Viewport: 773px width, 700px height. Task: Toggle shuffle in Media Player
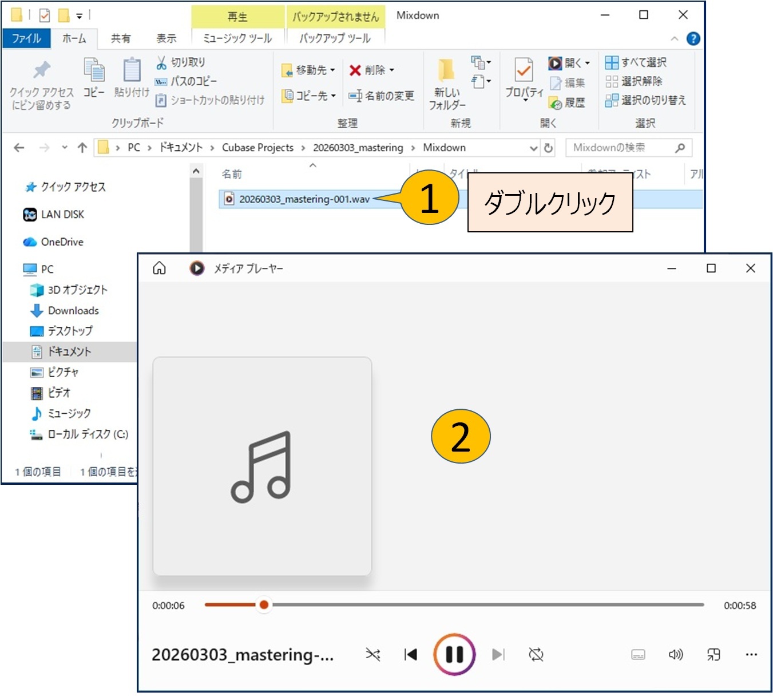coord(373,654)
